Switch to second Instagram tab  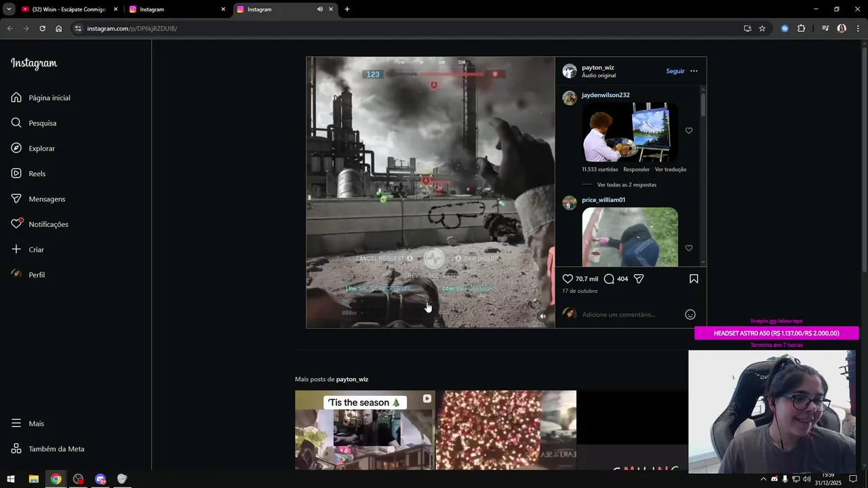coord(178,9)
